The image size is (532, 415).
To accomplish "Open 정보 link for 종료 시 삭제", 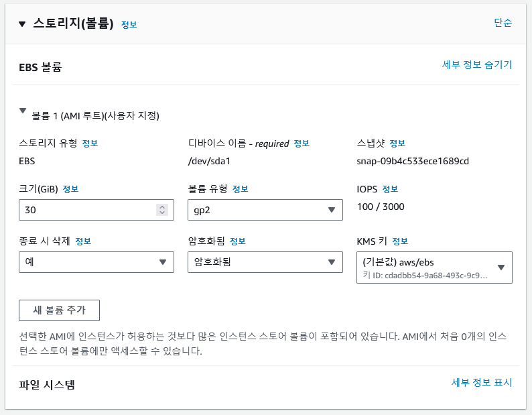I will [x=83, y=241].
